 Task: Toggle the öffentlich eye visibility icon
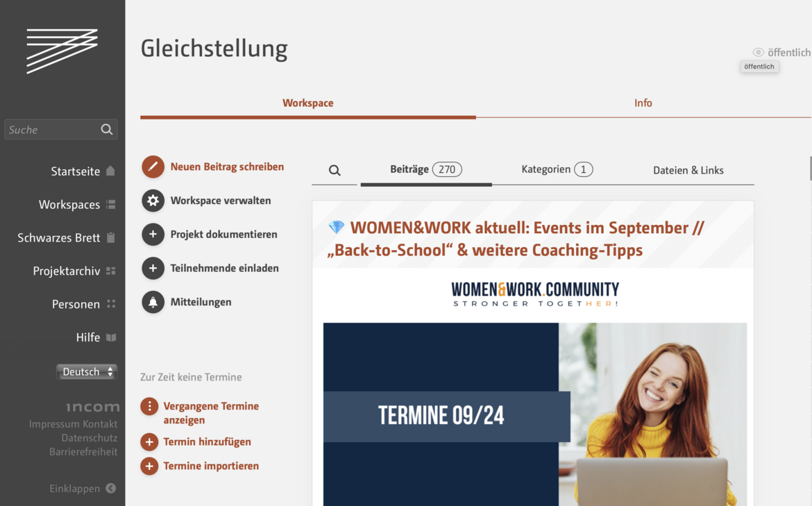click(758, 52)
